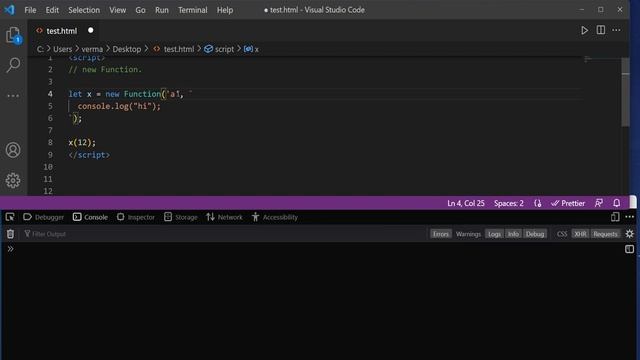
Task: Toggle the XHR filter
Action: [x=580, y=234]
